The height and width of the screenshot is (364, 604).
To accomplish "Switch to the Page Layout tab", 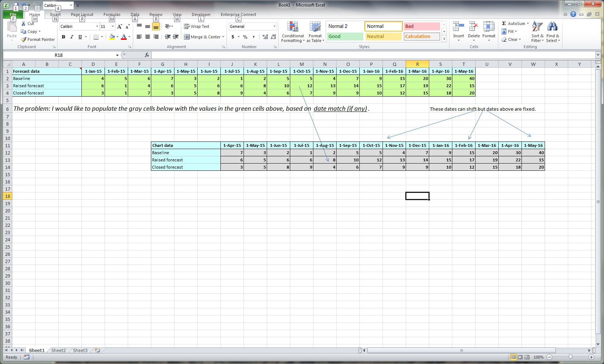I will point(82,14).
